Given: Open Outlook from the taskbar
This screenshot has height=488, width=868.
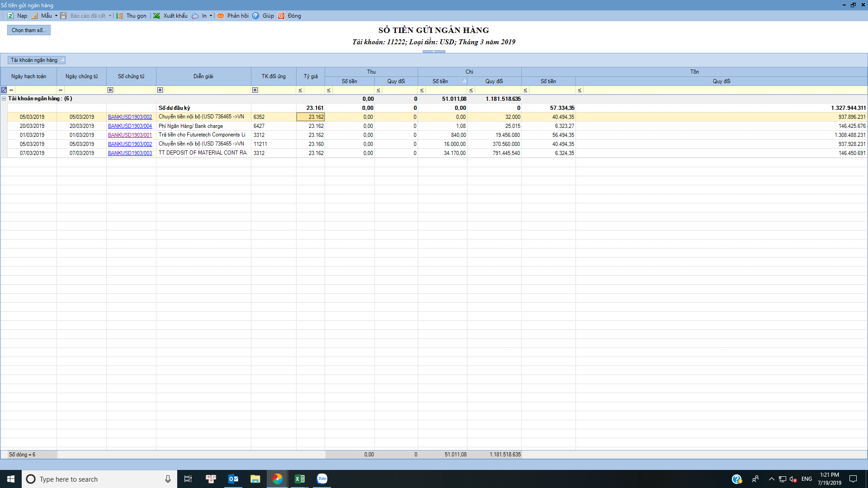Looking at the screenshot, I should pyautogui.click(x=233, y=479).
